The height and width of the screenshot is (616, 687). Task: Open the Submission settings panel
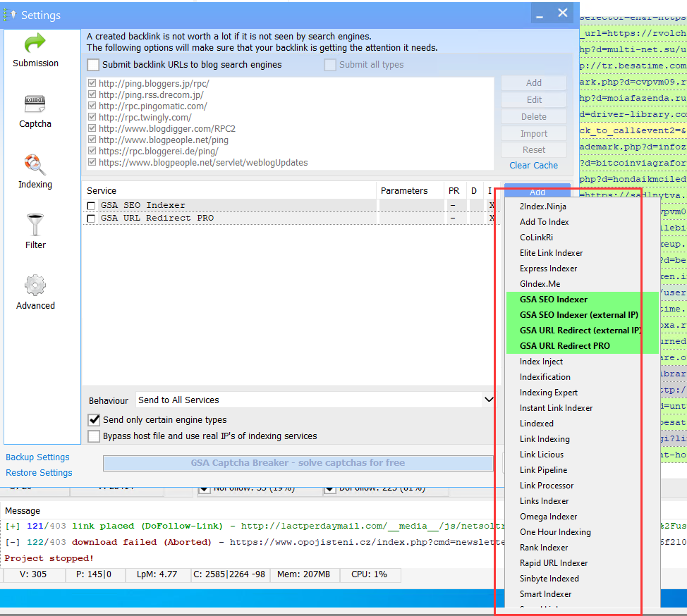coord(35,49)
